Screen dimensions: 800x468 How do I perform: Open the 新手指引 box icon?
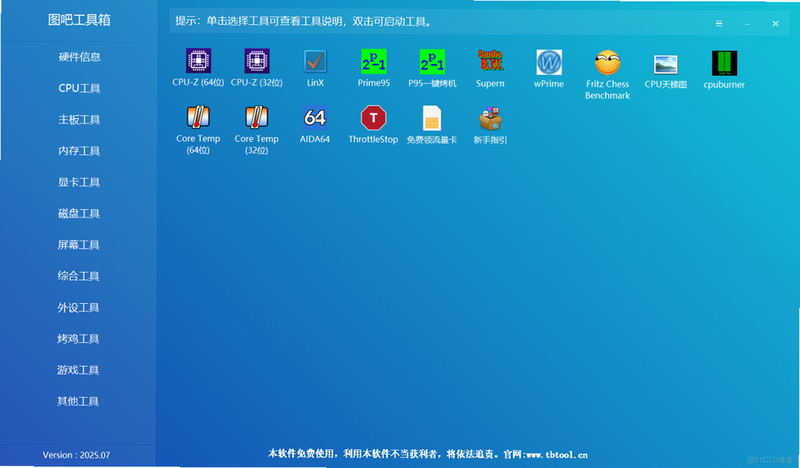(491, 118)
